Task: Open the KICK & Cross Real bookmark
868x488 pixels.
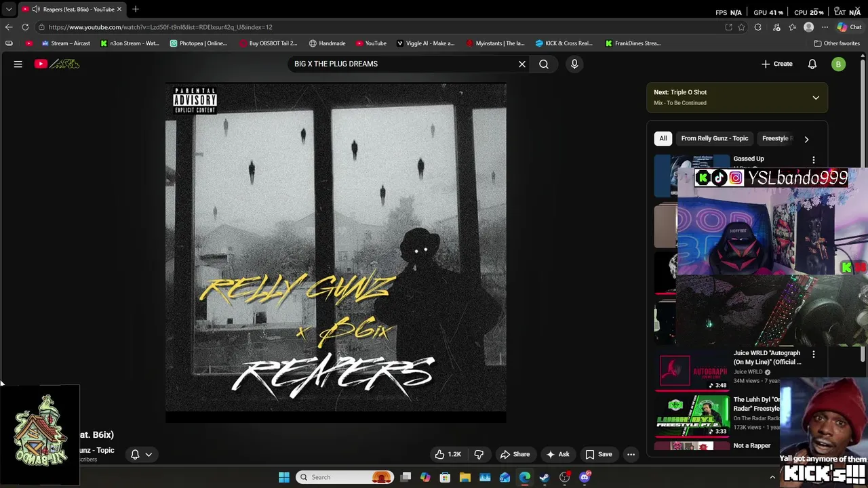Action: point(565,43)
